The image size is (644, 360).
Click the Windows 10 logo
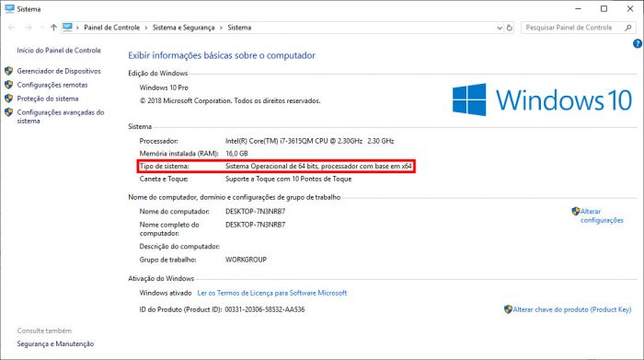pos(542,99)
